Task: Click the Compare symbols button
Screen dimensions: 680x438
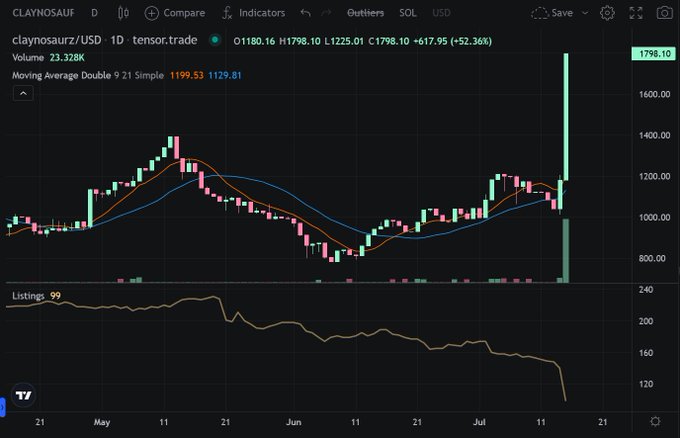Action: (x=175, y=13)
